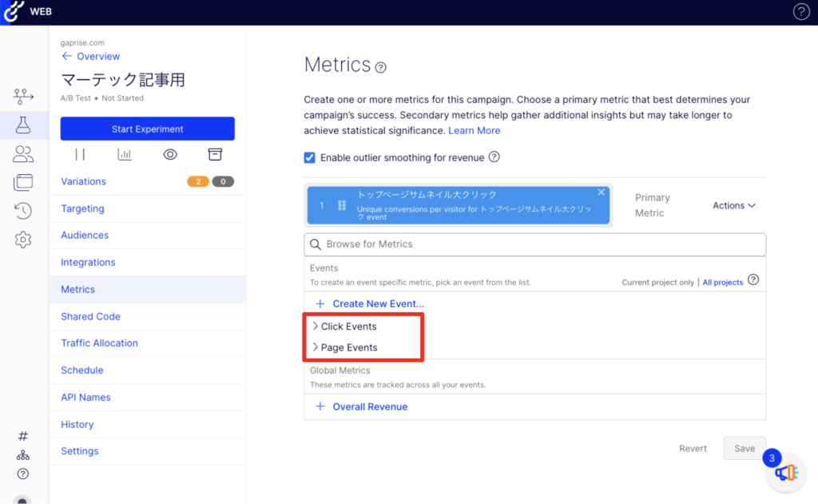
Task: Open the Settings gear icon in left rail
Action: point(23,240)
